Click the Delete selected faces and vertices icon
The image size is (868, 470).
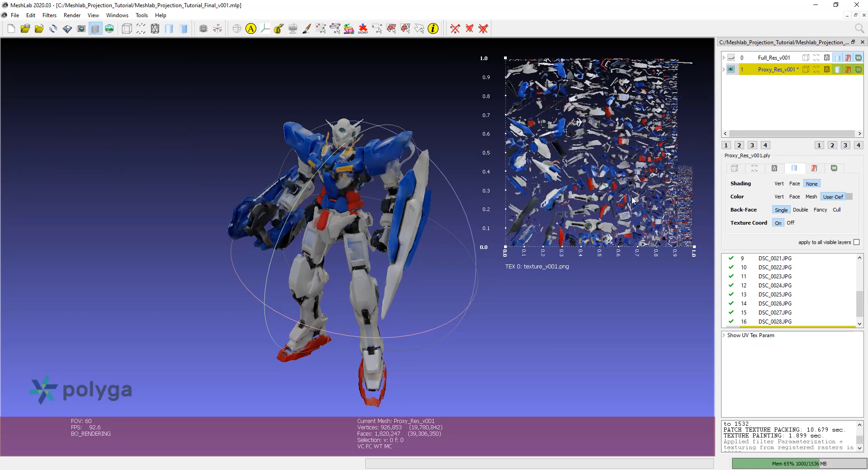[x=483, y=29]
